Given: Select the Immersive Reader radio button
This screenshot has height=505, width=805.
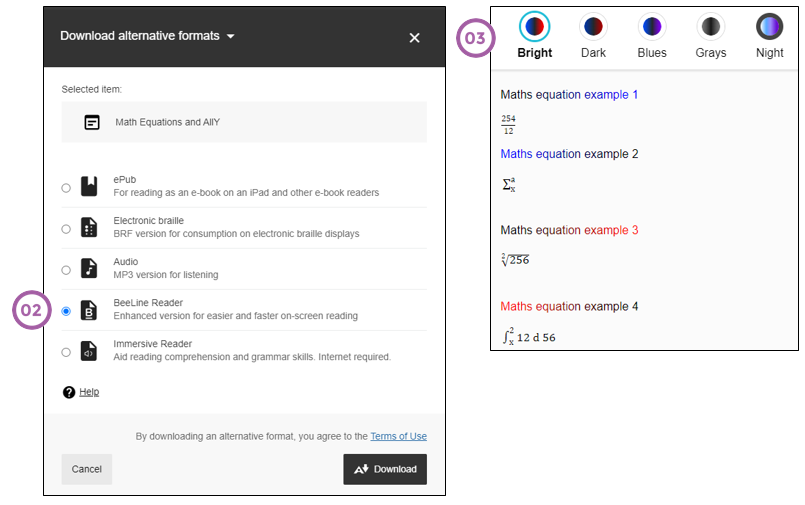Looking at the screenshot, I should 66,352.
